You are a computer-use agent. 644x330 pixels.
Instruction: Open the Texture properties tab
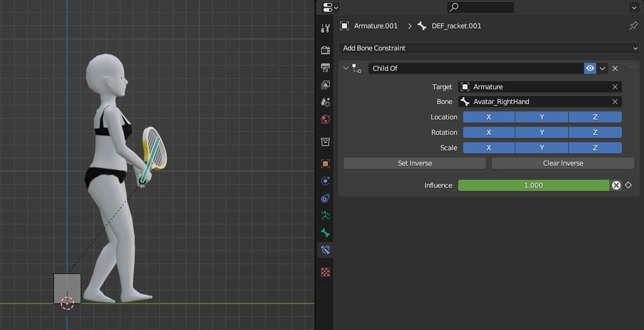325,272
